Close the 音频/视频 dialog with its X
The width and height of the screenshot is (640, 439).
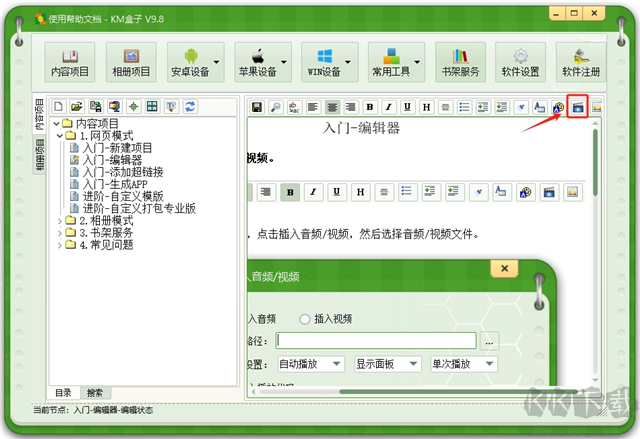(x=504, y=268)
